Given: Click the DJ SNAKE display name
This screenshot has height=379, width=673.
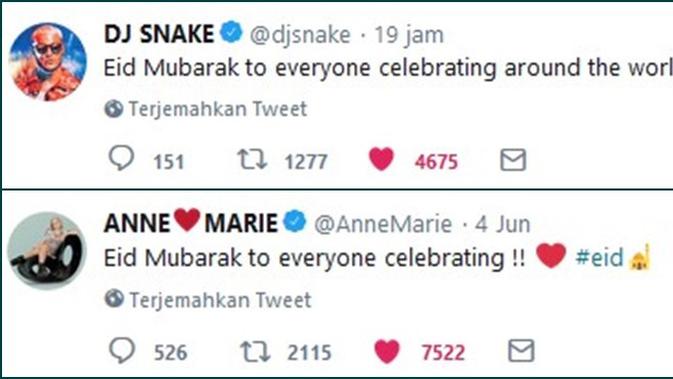Looking at the screenshot, I should pos(159,34).
